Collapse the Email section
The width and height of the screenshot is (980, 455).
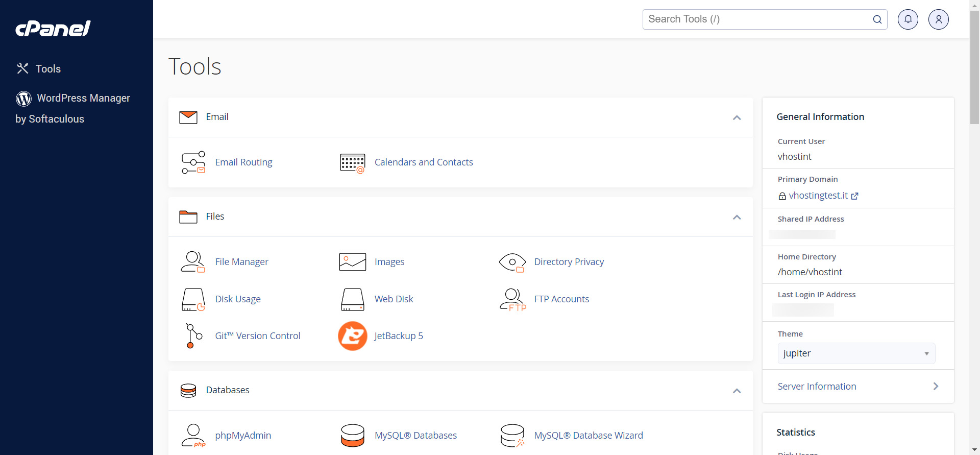pyautogui.click(x=737, y=117)
